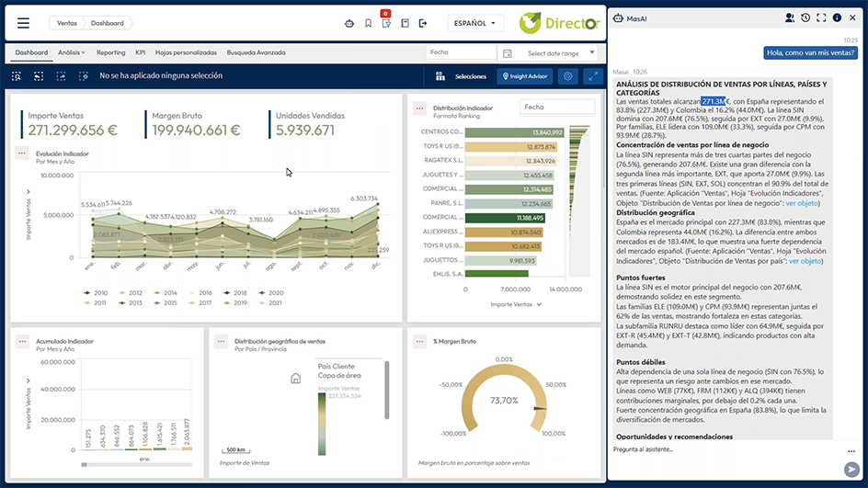
Task: Click the logout icon in top bar
Action: (423, 23)
